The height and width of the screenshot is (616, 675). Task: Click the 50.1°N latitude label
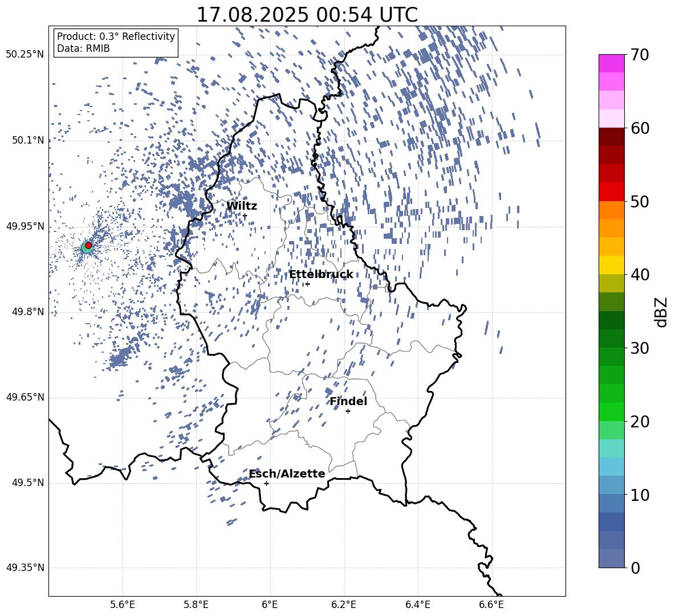coord(27,140)
